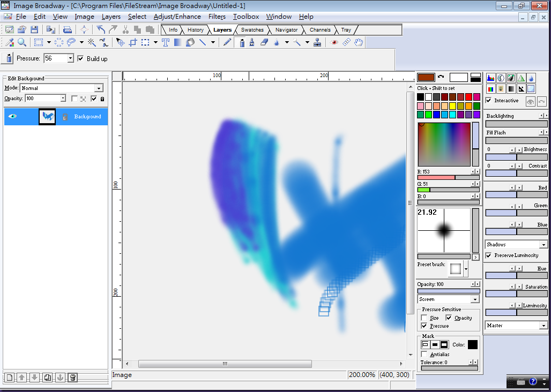
Task: Select the Magic Wand tool
Action: pyautogui.click(x=92, y=42)
